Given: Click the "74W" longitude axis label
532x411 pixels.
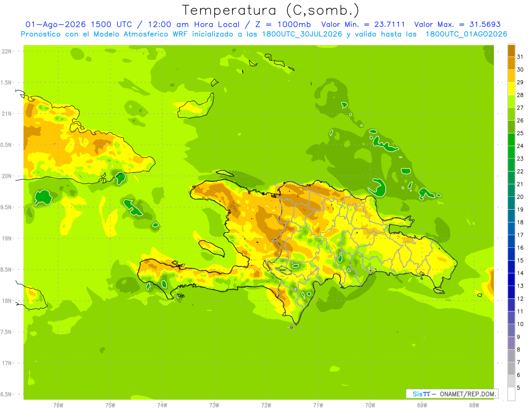Looking at the screenshot, I should pyautogui.click(x=162, y=405).
